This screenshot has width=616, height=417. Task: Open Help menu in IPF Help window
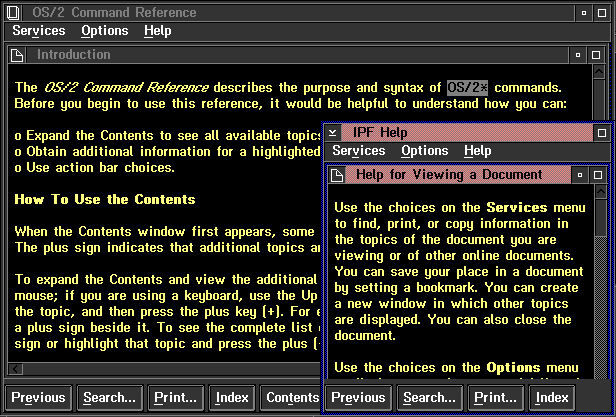tap(478, 151)
